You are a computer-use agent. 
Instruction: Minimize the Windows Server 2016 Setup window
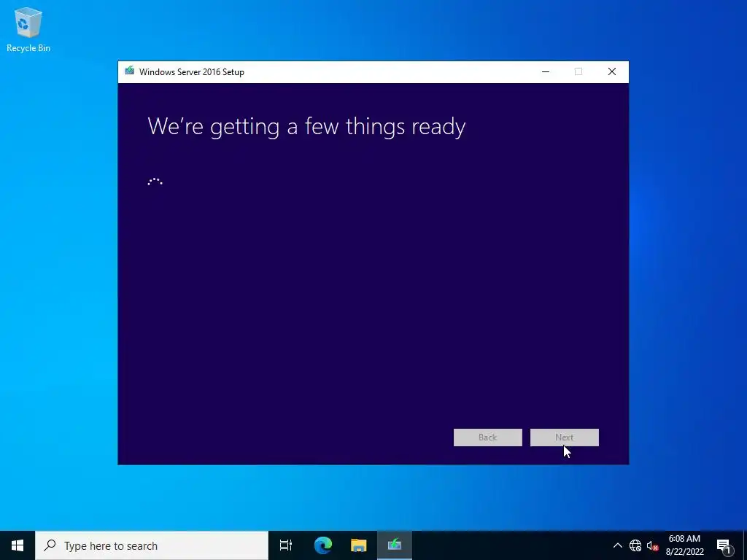tap(546, 72)
